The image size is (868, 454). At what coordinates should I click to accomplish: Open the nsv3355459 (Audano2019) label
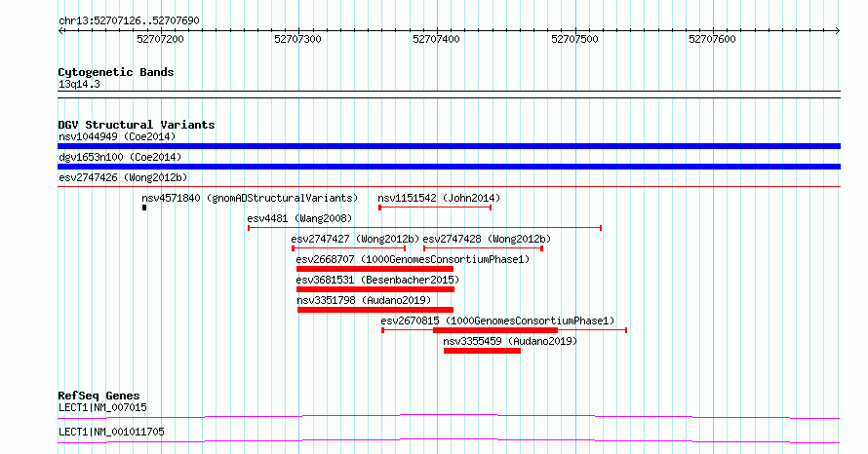tap(510, 341)
